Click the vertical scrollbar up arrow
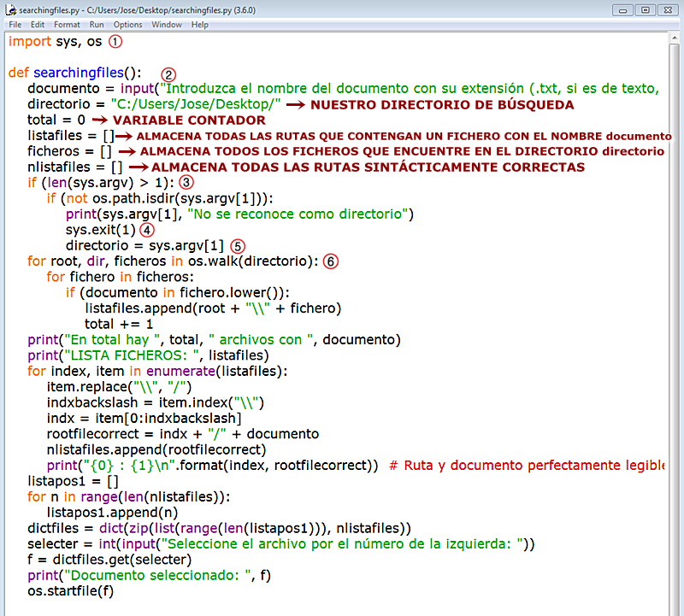684x616 pixels. click(674, 38)
